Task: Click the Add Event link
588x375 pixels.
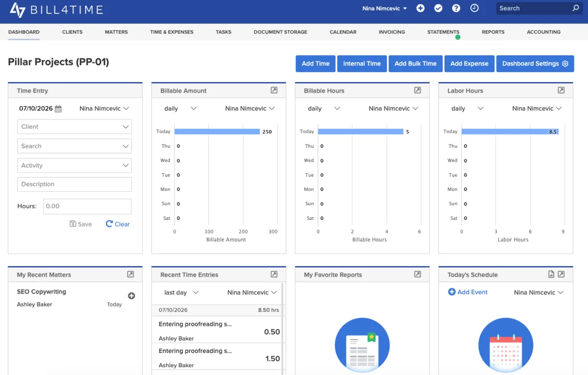Action: [x=468, y=292]
